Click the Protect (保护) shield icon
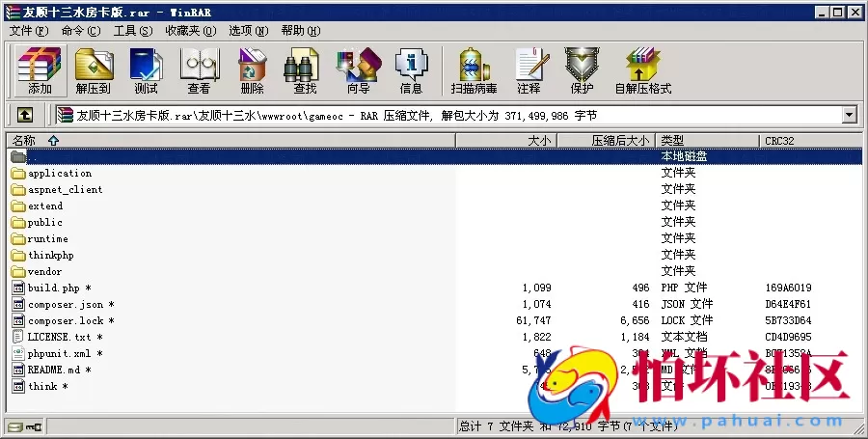Screen dimensions: 868x439 582,70
